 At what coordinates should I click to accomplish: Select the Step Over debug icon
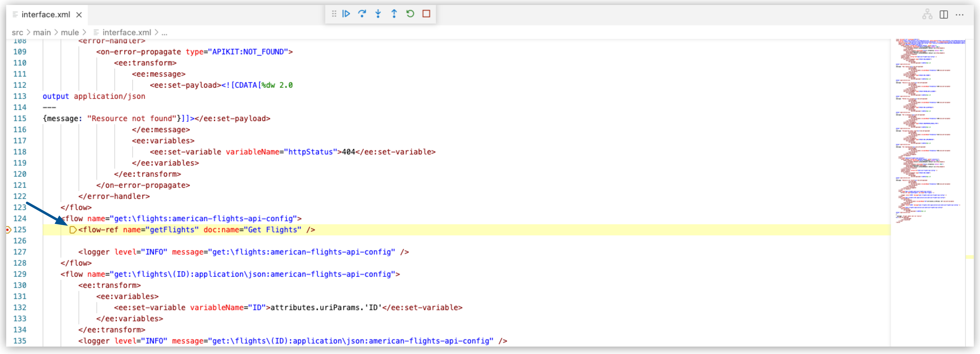(362, 14)
